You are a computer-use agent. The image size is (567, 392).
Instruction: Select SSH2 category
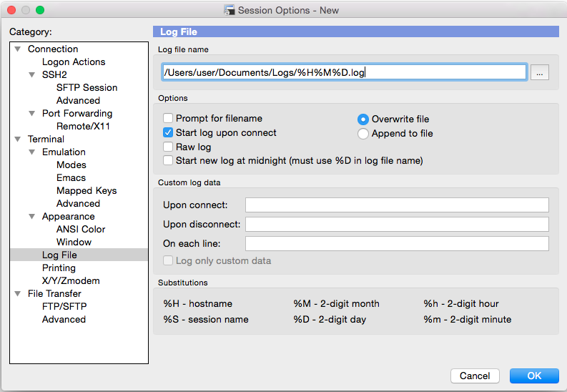pyautogui.click(x=54, y=74)
